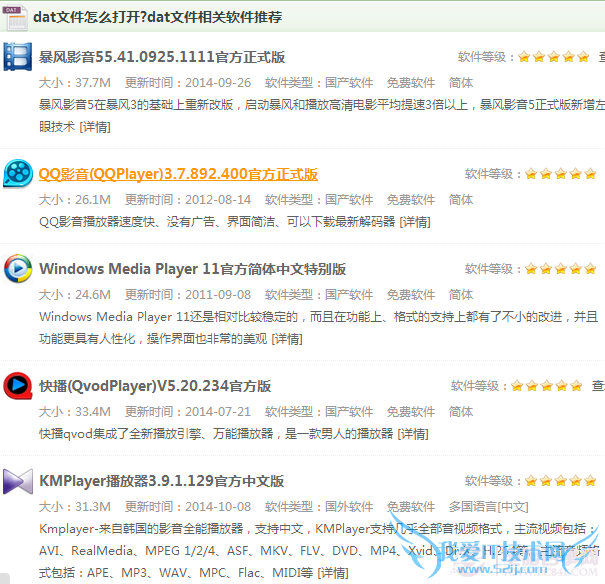Click [详情] in QQ影音 description
This screenshot has height=584, width=605.
pyautogui.click(x=415, y=222)
